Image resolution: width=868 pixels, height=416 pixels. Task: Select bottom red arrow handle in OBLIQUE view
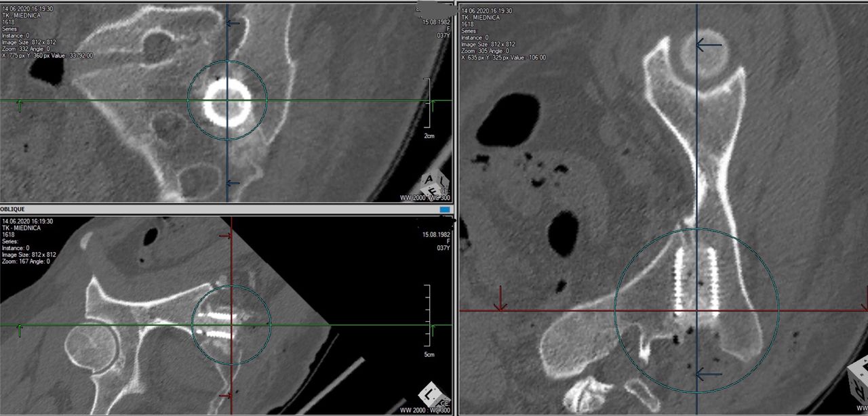225,395
